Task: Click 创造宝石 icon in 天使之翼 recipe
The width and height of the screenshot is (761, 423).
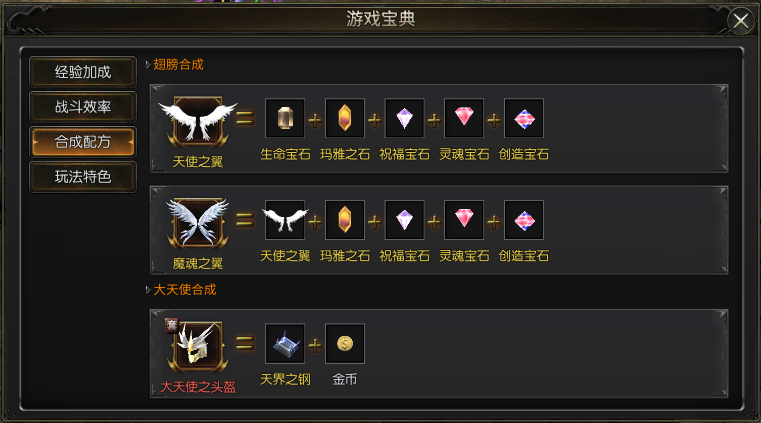Action: (x=524, y=118)
